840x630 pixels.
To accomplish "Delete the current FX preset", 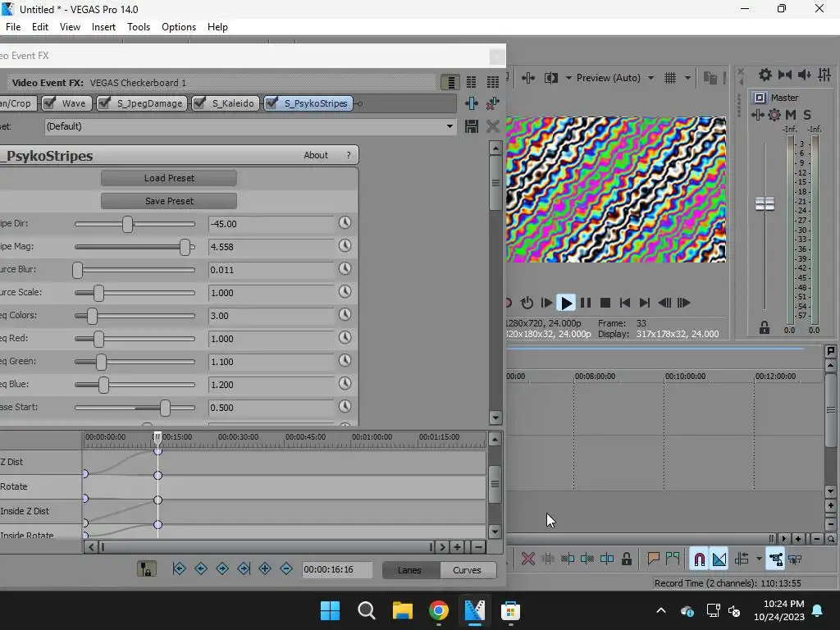I will [x=492, y=126].
